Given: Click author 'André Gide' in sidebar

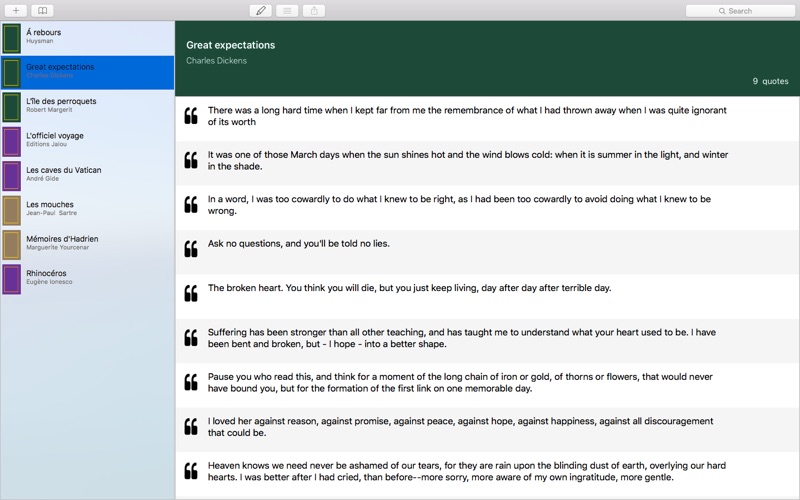Looking at the screenshot, I should [42, 179].
